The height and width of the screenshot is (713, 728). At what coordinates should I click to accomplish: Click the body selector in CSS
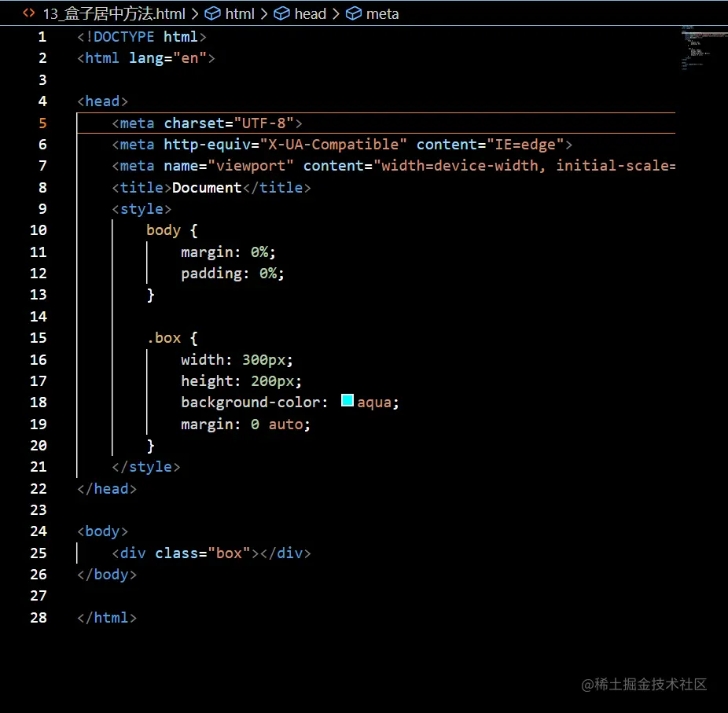click(164, 230)
